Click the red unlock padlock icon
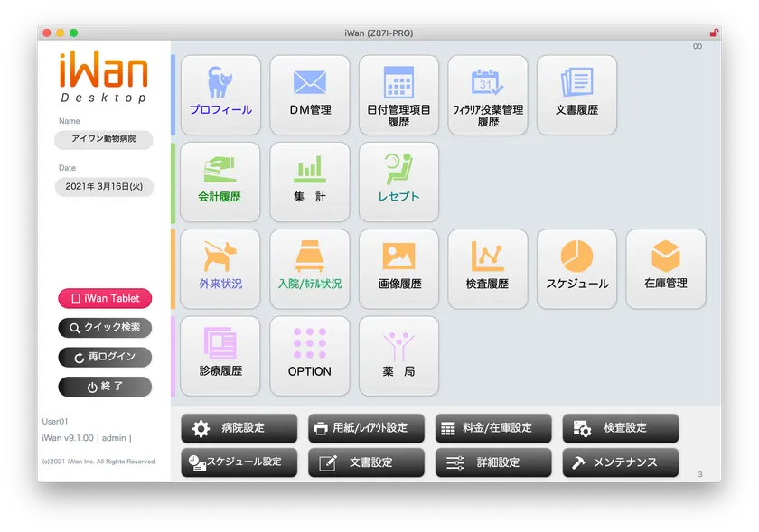 [x=714, y=33]
